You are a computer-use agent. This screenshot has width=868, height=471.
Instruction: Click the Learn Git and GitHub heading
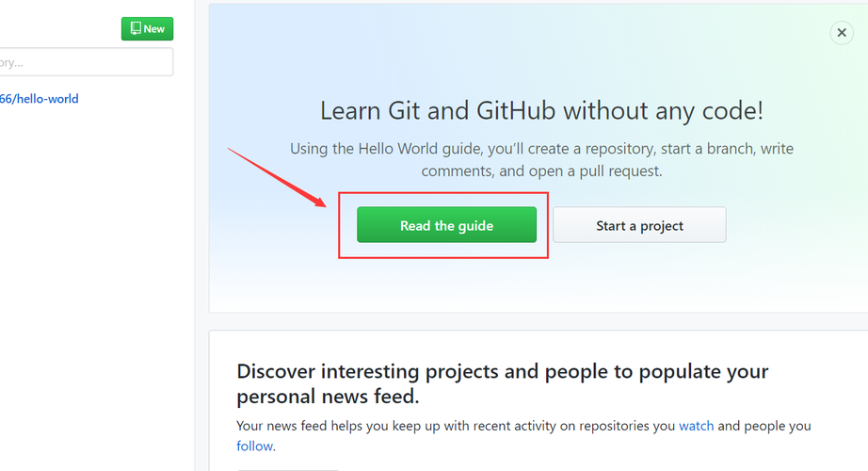541,111
